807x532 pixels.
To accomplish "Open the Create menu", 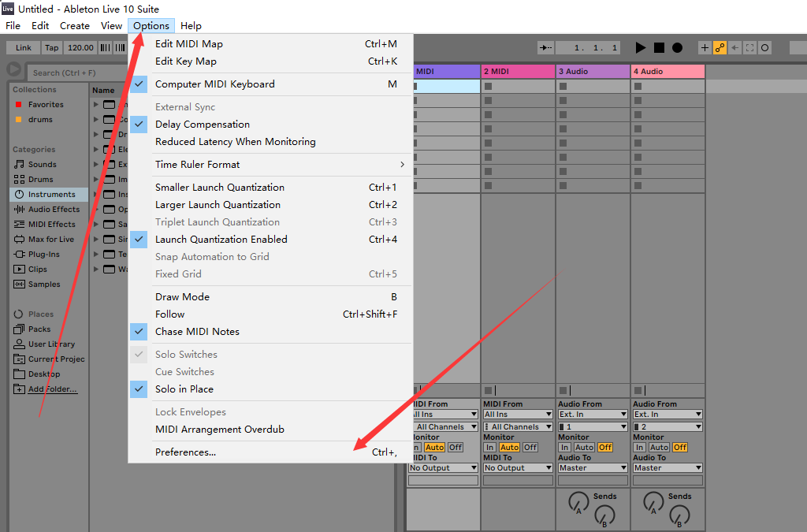I will tap(75, 26).
